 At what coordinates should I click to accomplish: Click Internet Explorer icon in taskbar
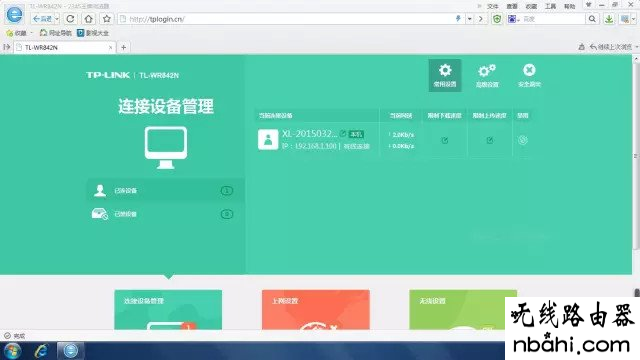click(x=41, y=351)
